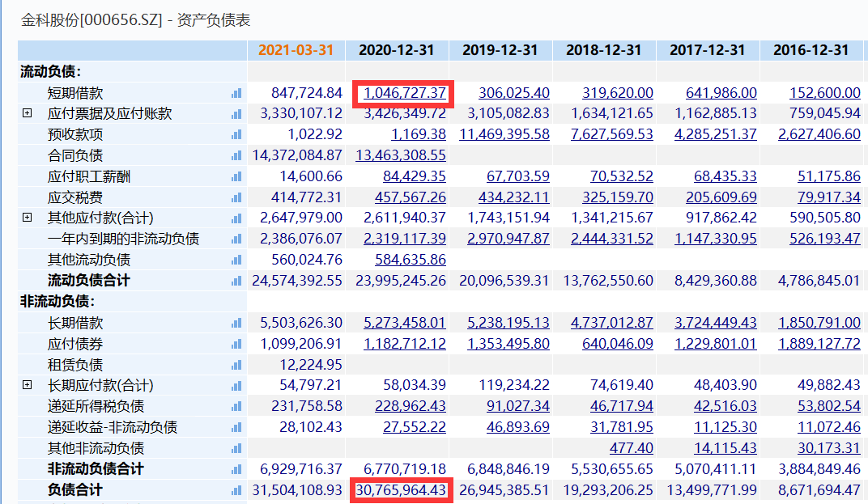Open the 2020-12-31 短期借款 value 1,046,727.37
This screenshot has width=868, height=504.
(x=405, y=93)
